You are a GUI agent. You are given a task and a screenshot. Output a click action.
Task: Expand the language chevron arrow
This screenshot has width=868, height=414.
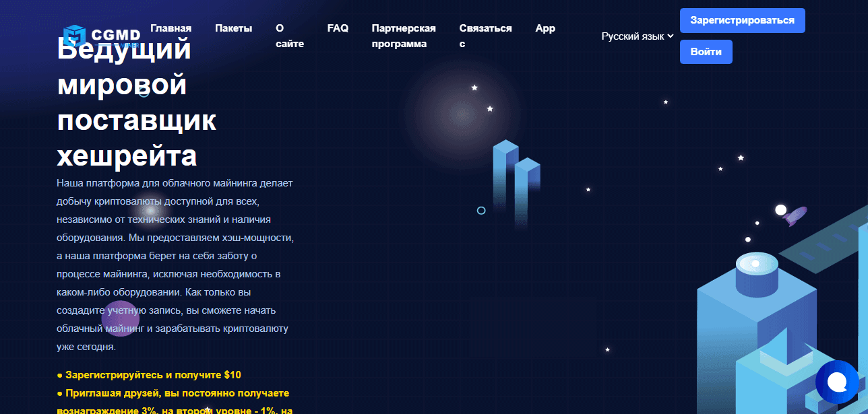pyautogui.click(x=671, y=36)
